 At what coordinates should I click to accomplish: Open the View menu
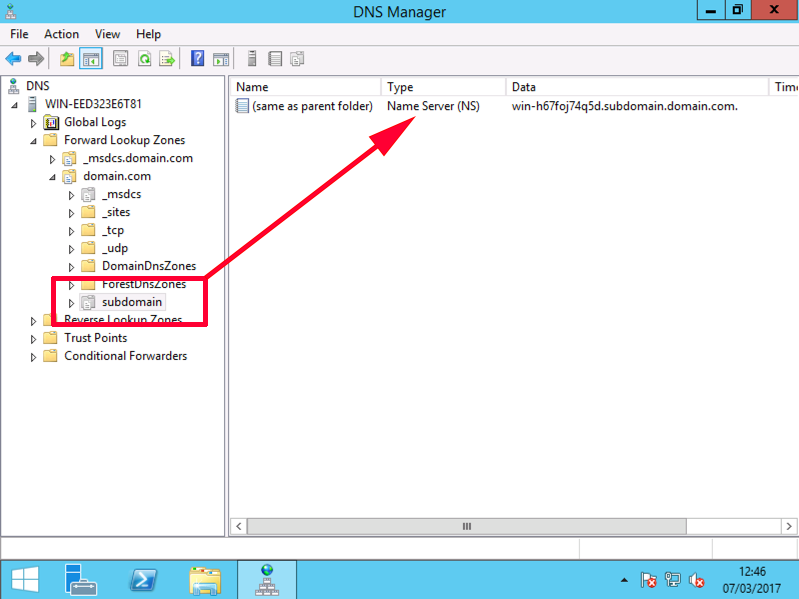108,34
